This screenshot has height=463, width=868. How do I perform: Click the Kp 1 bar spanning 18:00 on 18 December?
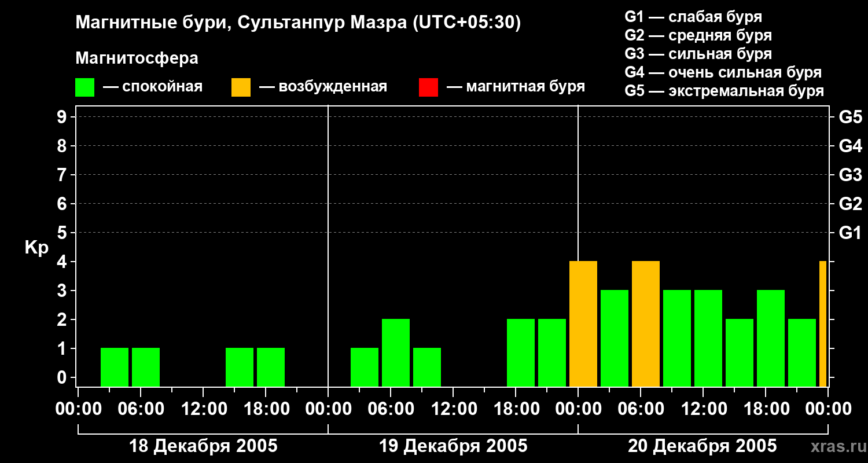[x=271, y=367]
